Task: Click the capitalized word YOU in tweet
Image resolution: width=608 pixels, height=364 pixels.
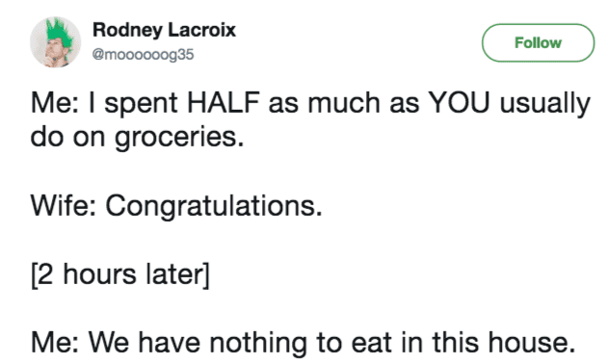Action: pyautogui.click(x=459, y=103)
